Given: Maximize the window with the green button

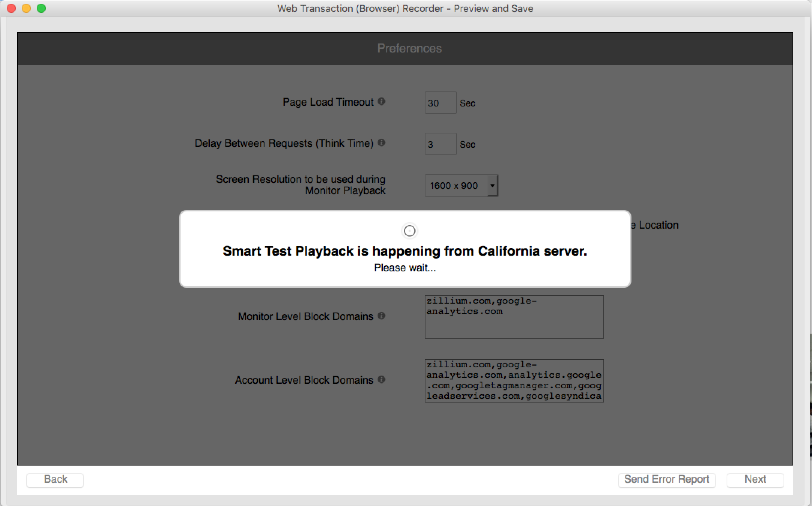Looking at the screenshot, I should (41, 8).
